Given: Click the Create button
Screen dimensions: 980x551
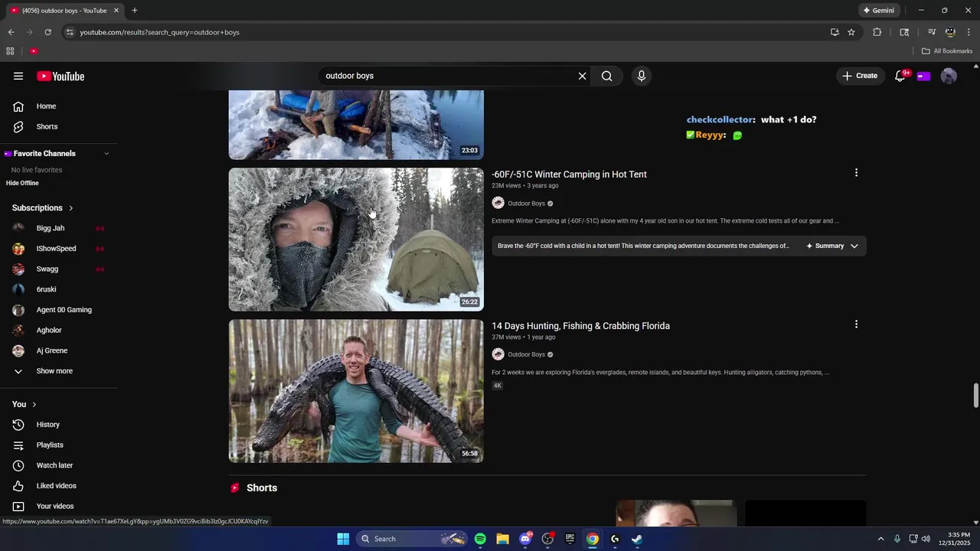Looking at the screenshot, I should [x=860, y=76].
